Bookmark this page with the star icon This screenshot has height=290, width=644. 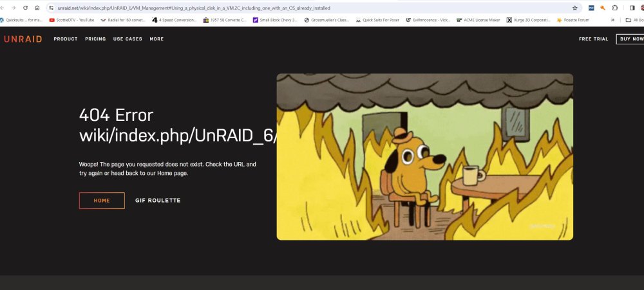[574, 8]
